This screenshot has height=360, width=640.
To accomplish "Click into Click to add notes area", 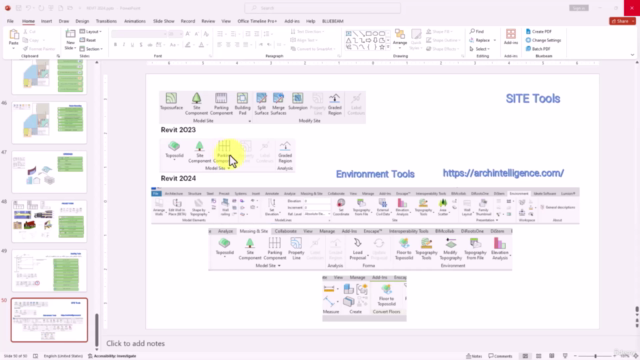I will coord(136,343).
